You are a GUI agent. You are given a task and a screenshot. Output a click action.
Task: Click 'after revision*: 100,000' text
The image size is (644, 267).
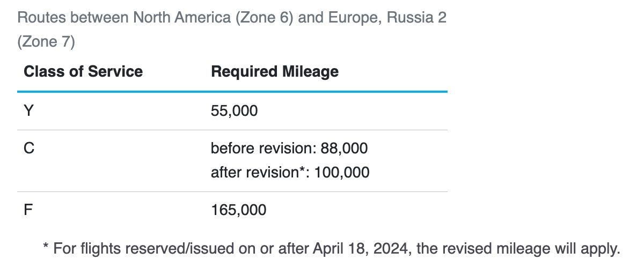(x=290, y=173)
